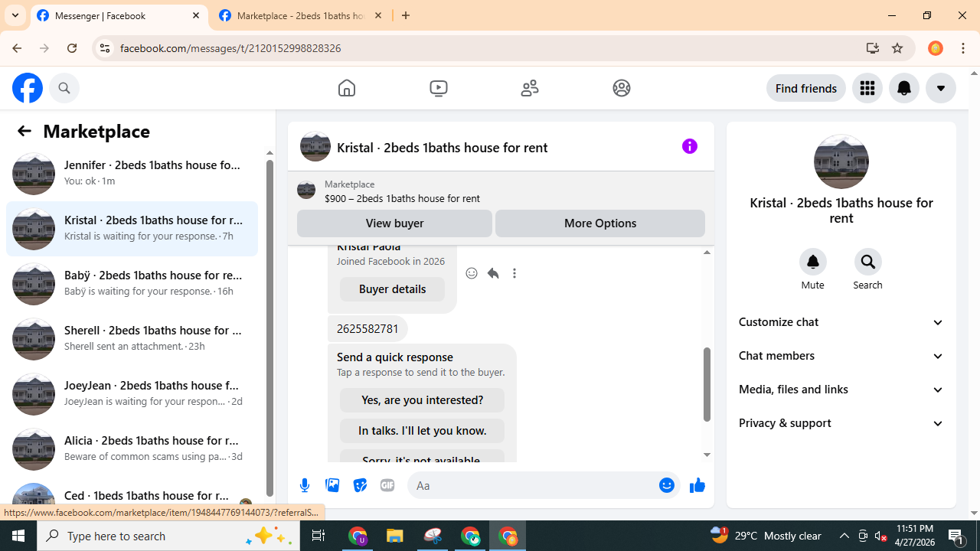Send quick response 'Yes, are you interested?'

(x=422, y=400)
